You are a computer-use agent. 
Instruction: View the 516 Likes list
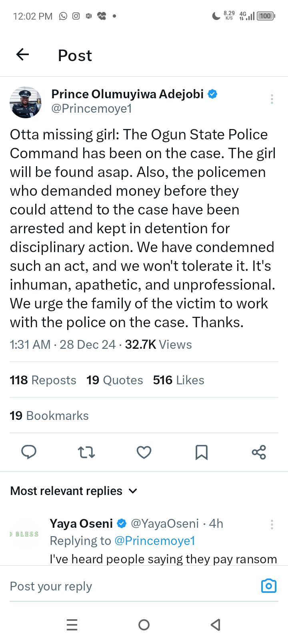178,380
